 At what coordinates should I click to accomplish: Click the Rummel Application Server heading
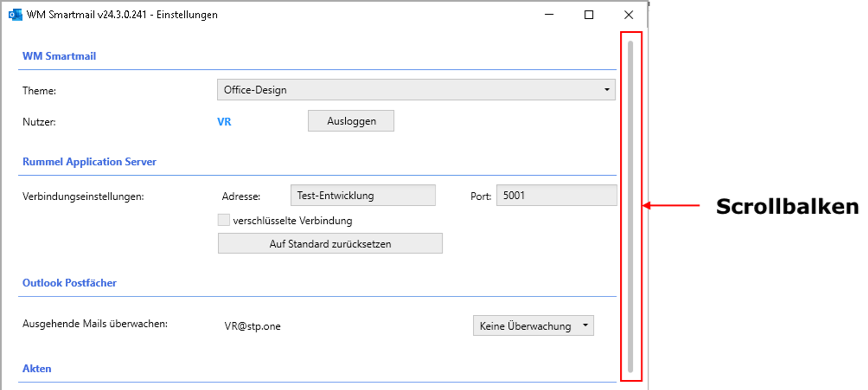click(x=89, y=162)
